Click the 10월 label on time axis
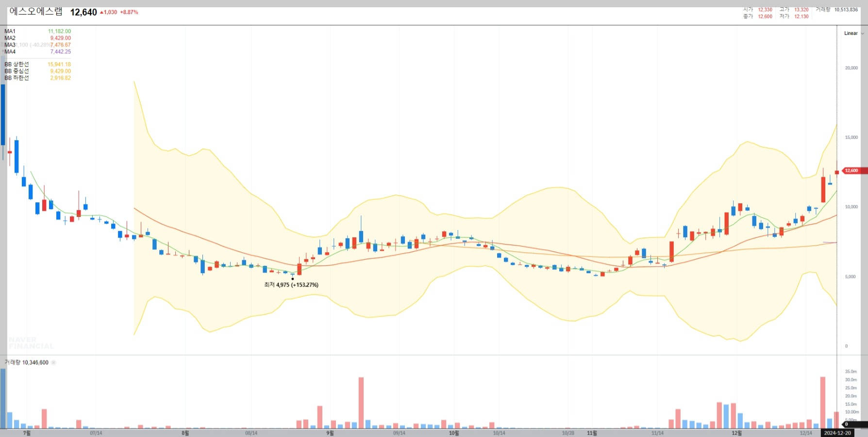 pyautogui.click(x=454, y=433)
